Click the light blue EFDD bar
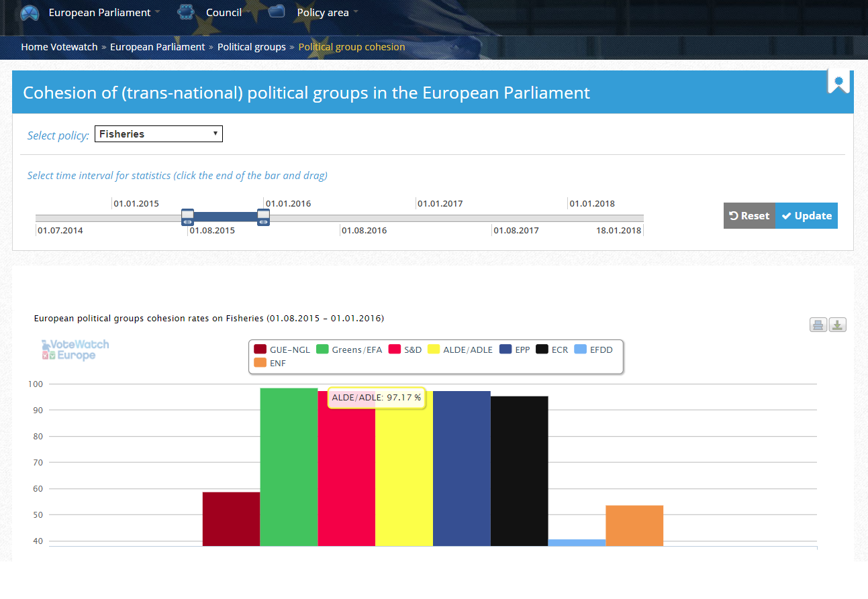 [x=577, y=543]
